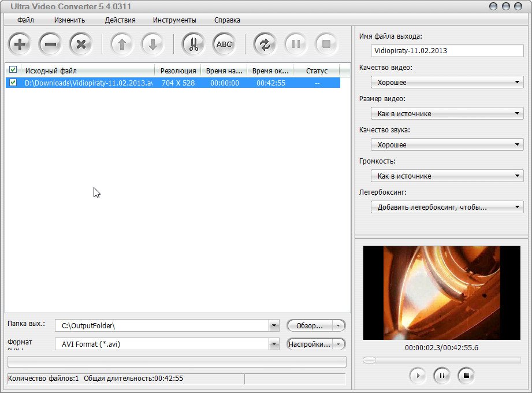The image size is (532, 393).
Task: Open the Качество звука dropdown
Action: coord(447,144)
